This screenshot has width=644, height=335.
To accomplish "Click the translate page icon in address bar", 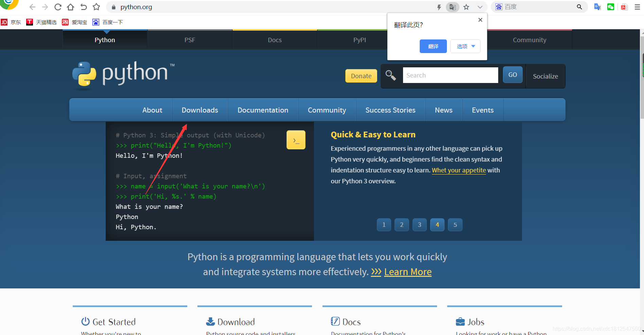I will tap(452, 7).
